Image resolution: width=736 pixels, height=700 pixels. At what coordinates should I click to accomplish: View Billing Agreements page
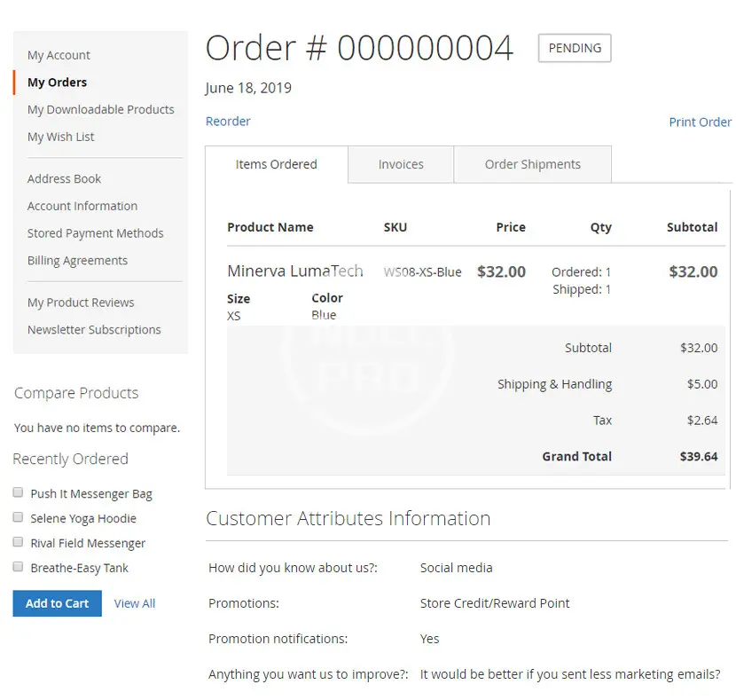tap(77, 261)
